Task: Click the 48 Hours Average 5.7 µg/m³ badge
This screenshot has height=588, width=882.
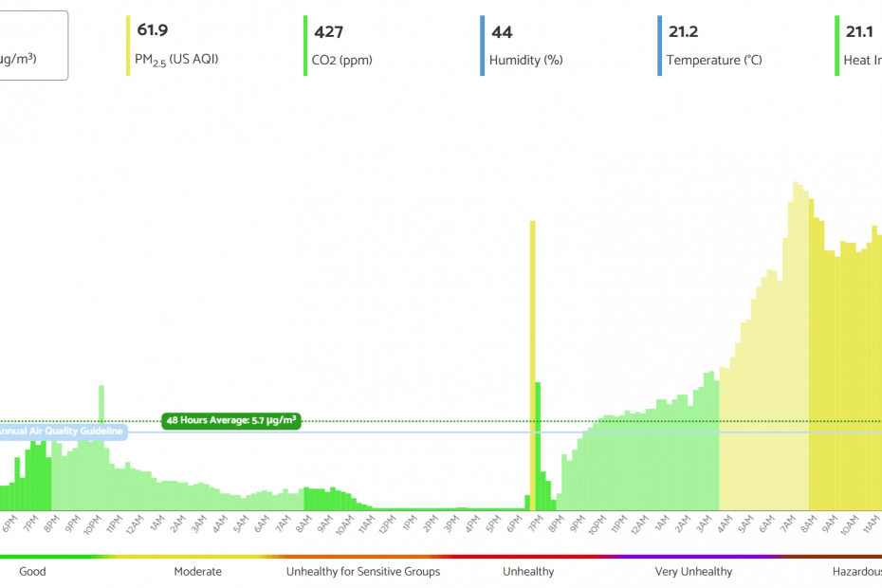Action: click(x=231, y=420)
